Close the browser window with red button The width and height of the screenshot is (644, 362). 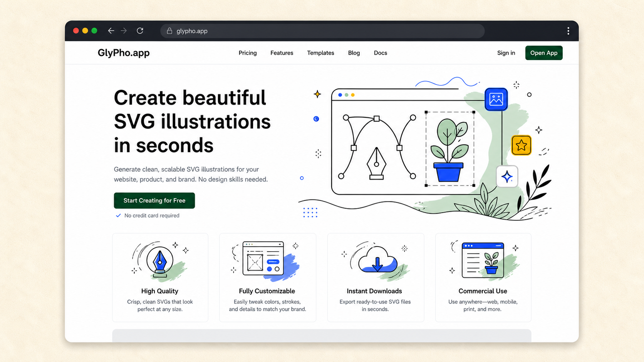pyautogui.click(x=76, y=31)
